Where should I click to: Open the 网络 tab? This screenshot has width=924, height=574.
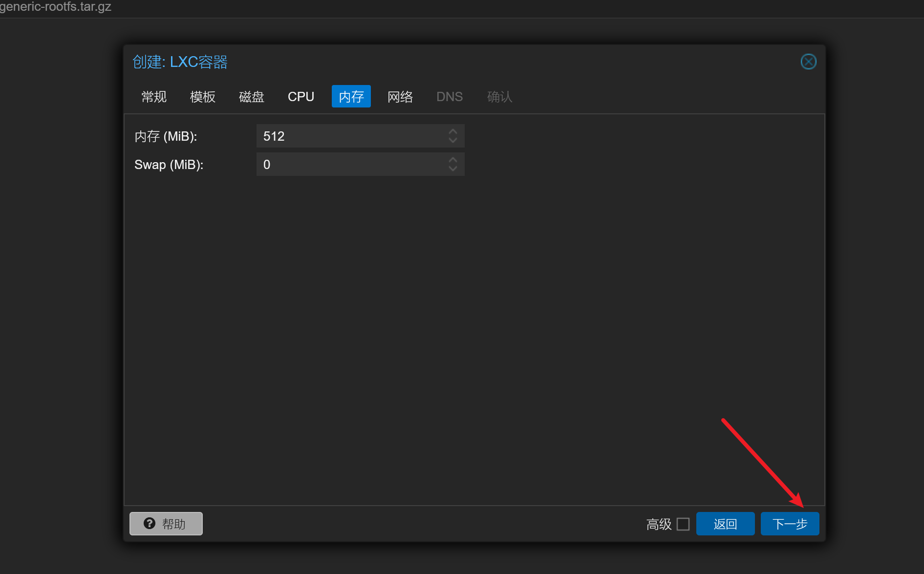[x=400, y=97]
